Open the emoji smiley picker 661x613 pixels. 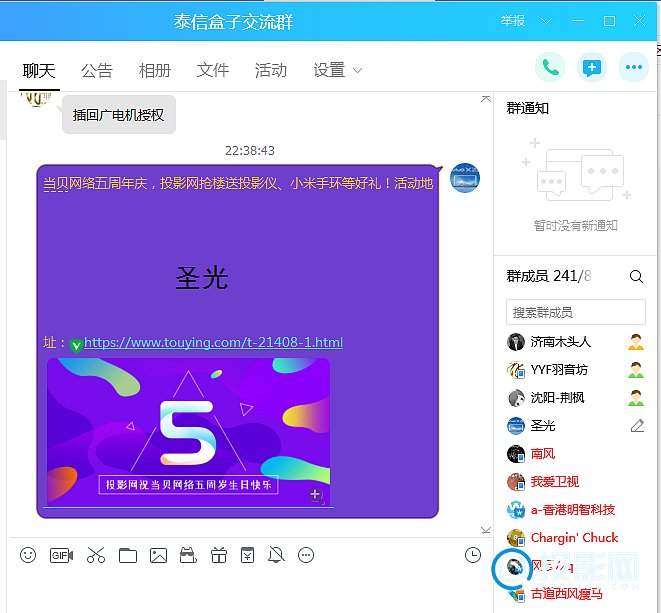point(28,555)
